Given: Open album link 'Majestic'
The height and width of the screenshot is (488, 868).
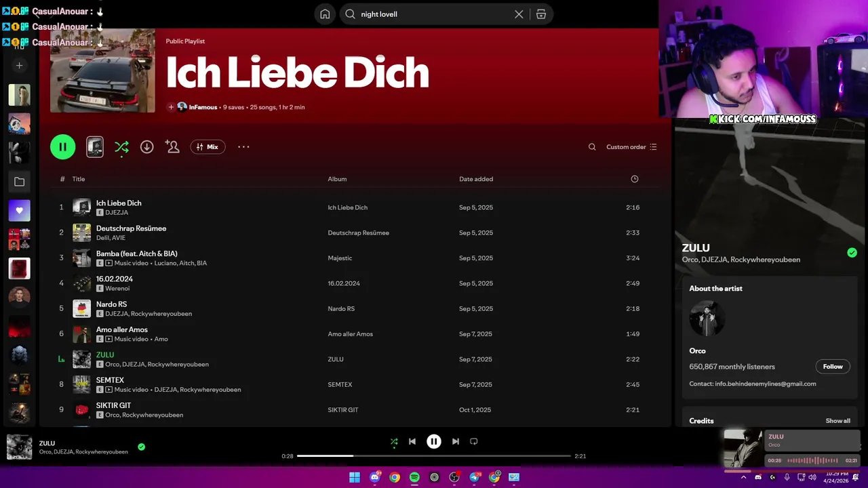Looking at the screenshot, I should point(340,258).
